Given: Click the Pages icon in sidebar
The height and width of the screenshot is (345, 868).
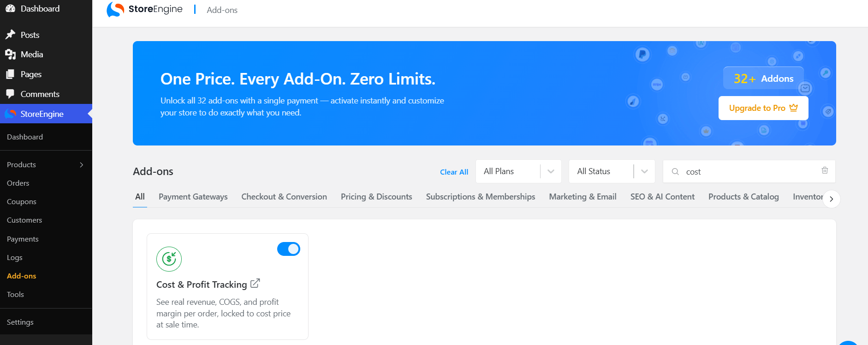Looking at the screenshot, I should coord(10,74).
